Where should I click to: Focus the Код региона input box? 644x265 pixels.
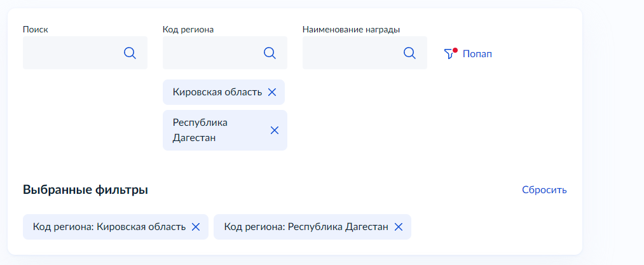click(x=211, y=53)
